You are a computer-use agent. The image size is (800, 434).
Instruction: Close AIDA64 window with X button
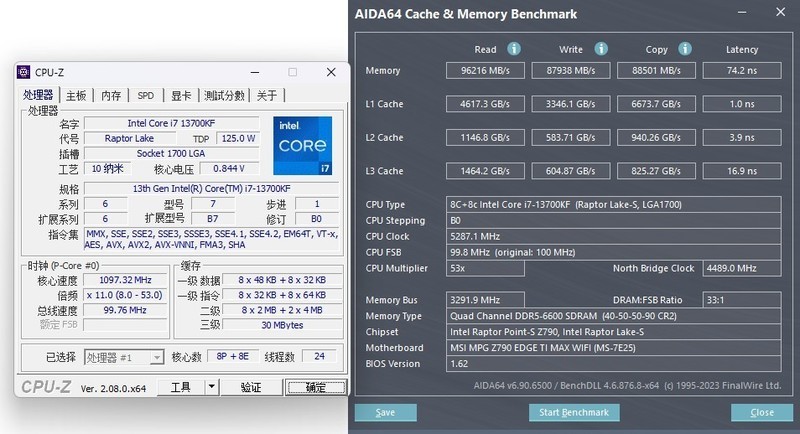point(781,12)
